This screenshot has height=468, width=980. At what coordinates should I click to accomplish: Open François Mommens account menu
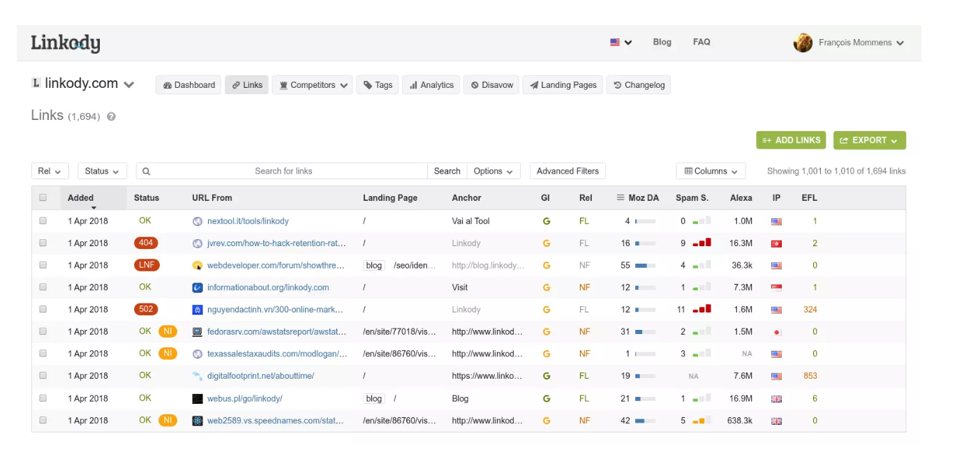click(861, 43)
